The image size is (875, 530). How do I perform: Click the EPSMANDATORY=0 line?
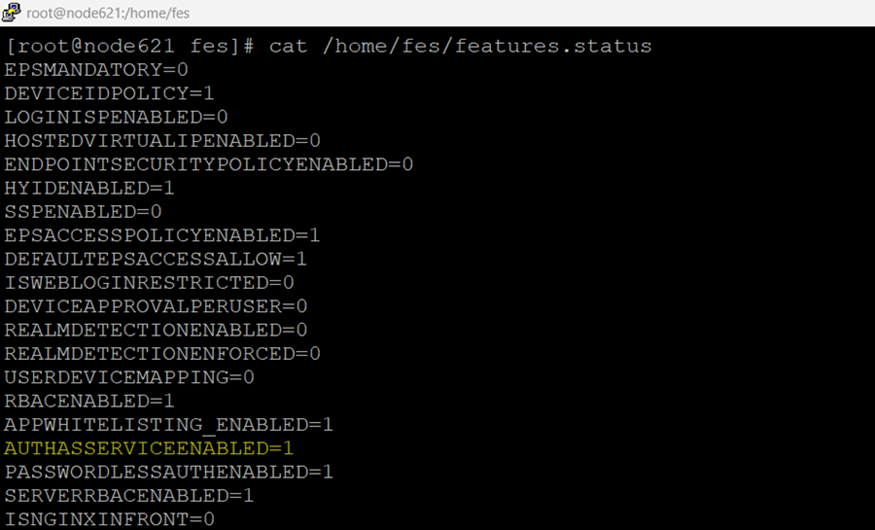(x=96, y=70)
